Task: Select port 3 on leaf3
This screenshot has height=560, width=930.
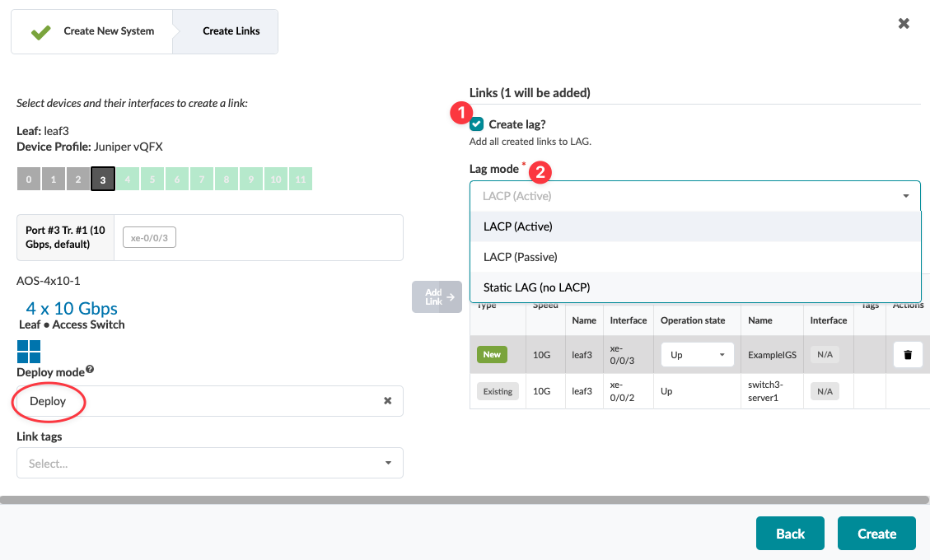Action: point(103,180)
